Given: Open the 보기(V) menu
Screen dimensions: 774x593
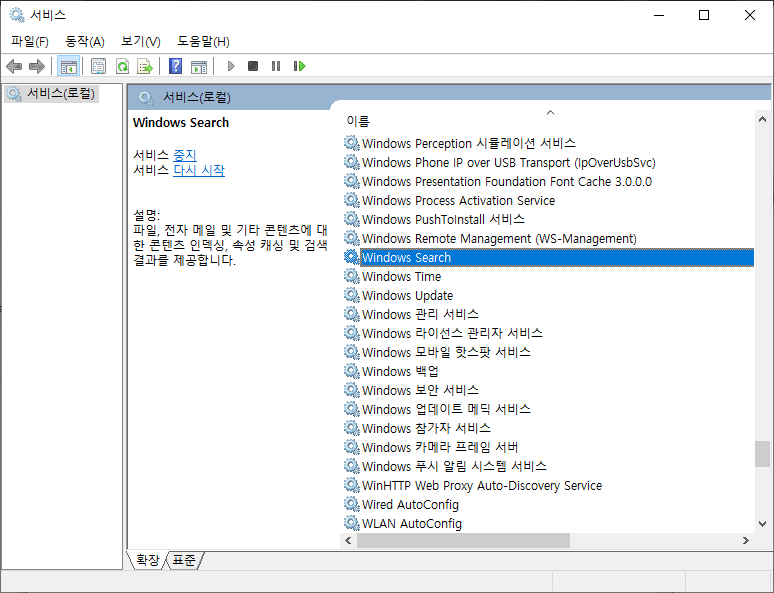Looking at the screenshot, I should 141,41.
